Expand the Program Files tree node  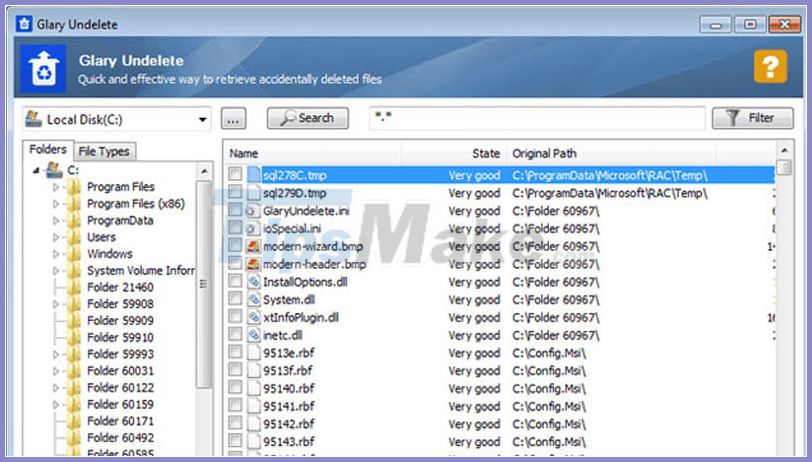click(x=56, y=187)
